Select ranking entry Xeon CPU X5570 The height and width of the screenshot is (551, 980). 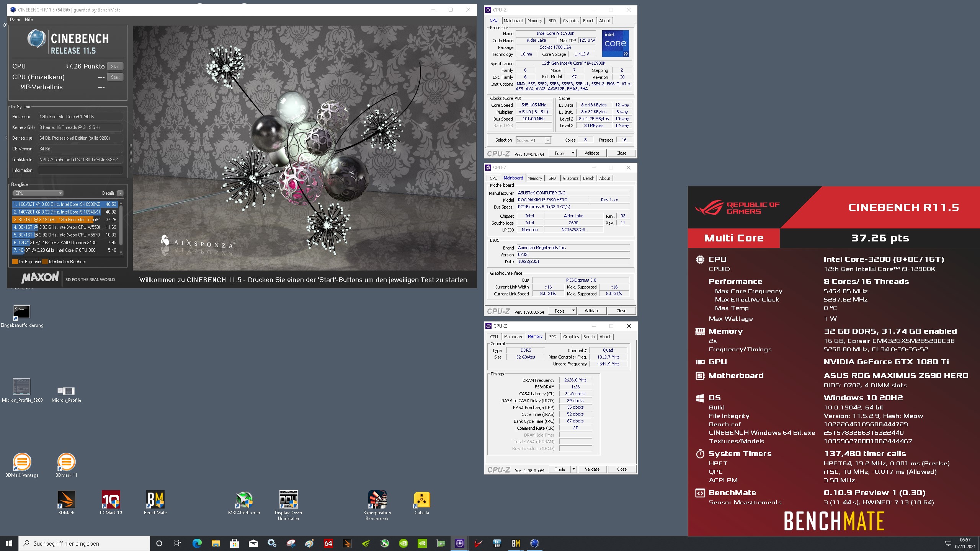coord(65,235)
